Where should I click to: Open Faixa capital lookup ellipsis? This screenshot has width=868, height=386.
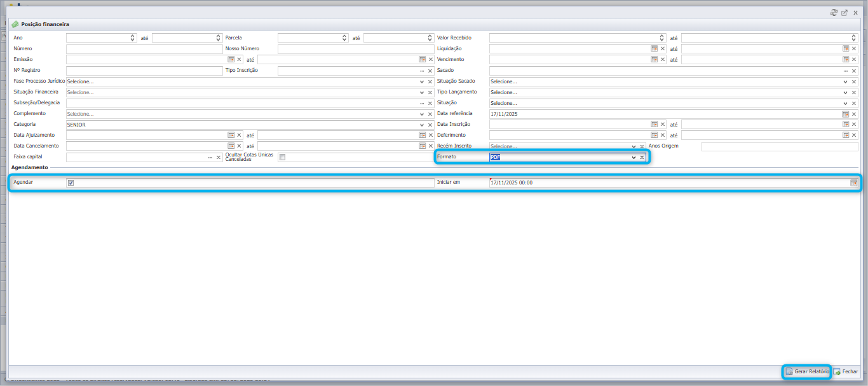[210, 157]
